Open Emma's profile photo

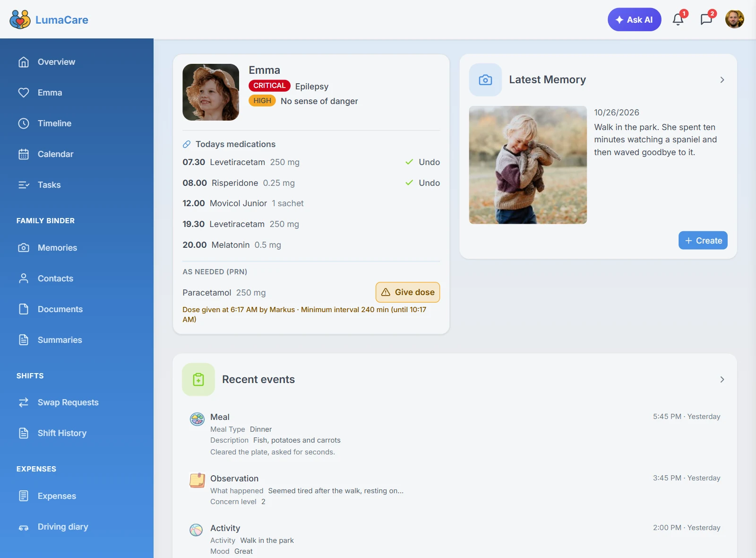click(211, 92)
